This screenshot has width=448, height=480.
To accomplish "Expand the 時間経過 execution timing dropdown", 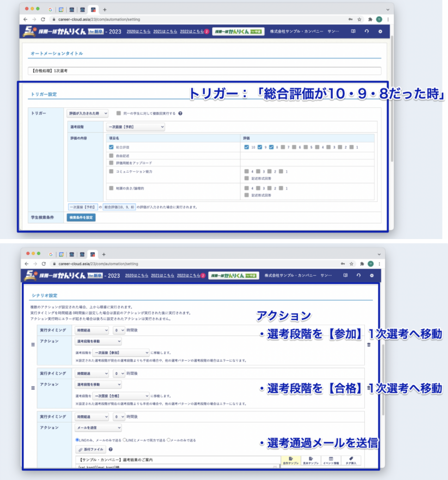I will point(91,329).
